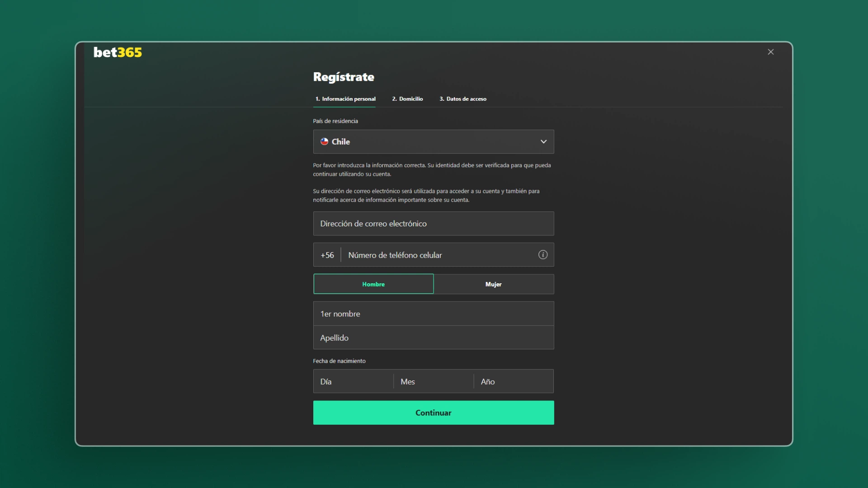Open the Mes birth date field
The width and height of the screenshot is (868, 488).
(433, 381)
